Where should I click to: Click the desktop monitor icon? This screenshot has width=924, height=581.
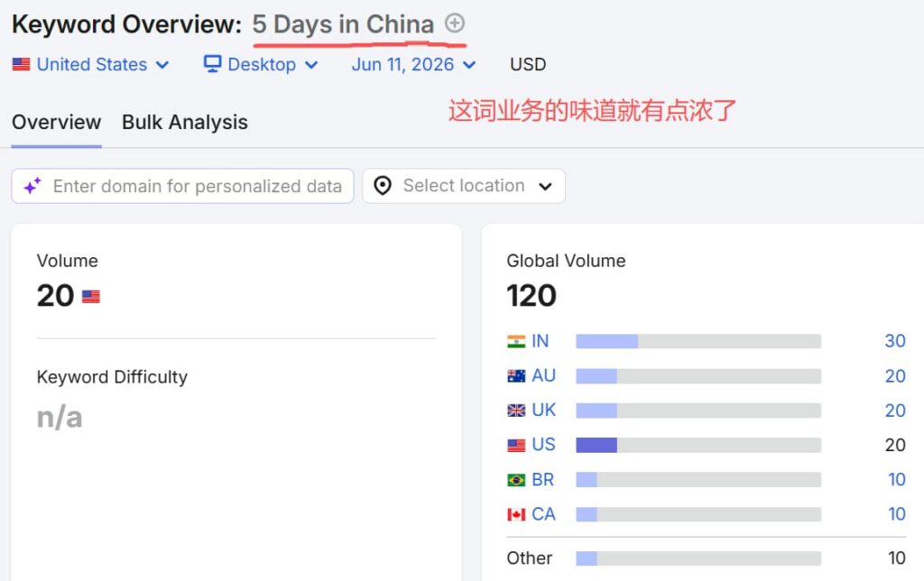(x=212, y=64)
